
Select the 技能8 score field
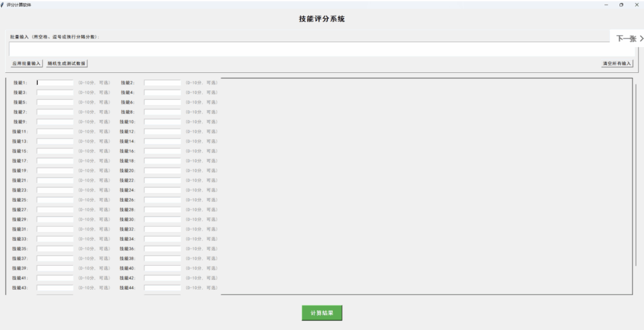point(162,112)
